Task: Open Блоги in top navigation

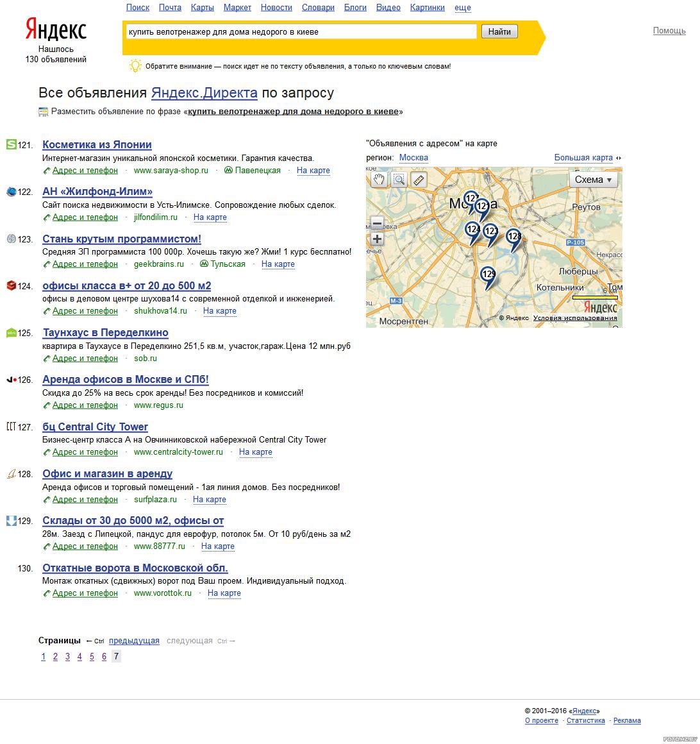Action: pos(355,8)
